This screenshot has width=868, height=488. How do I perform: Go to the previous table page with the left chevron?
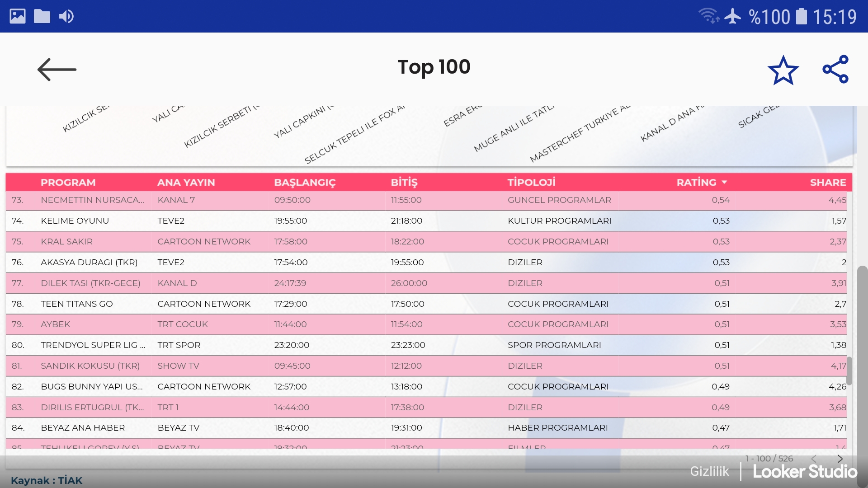(814, 459)
